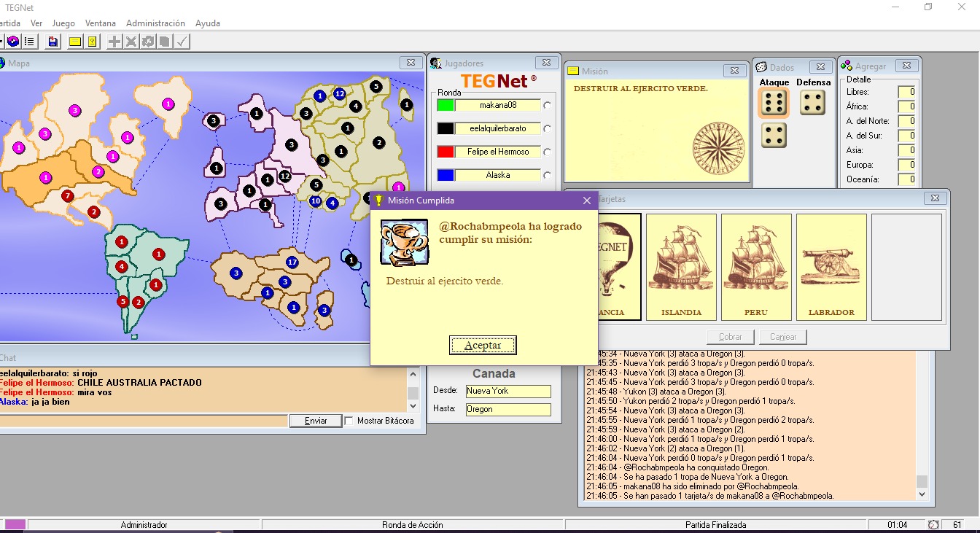Viewport: 980px width, 533px height.
Task: Click the floppy disk save icon
Action: (52, 42)
